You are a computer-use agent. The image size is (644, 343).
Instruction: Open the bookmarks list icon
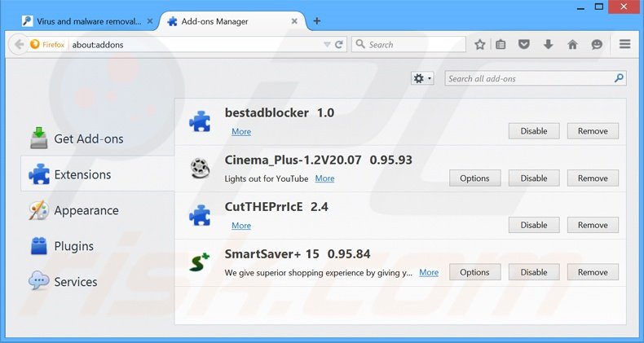[501, 45]
